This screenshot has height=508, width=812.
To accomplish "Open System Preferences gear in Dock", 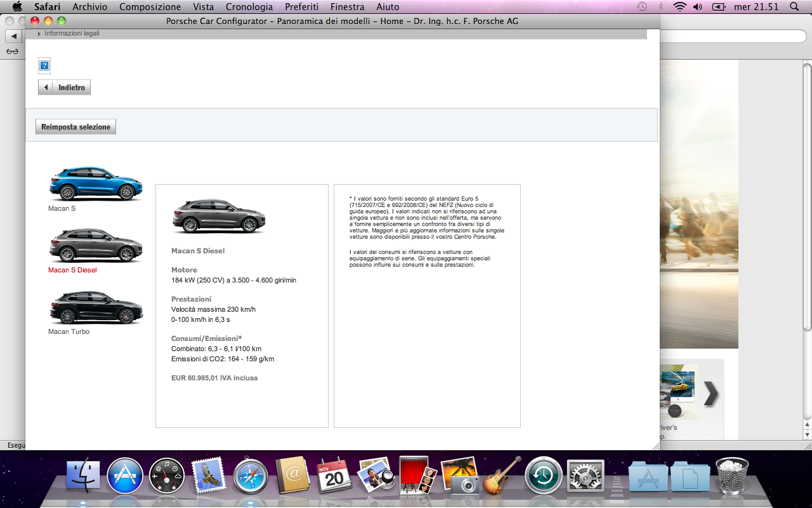I will pyautogui.click(x=586, y=476).
